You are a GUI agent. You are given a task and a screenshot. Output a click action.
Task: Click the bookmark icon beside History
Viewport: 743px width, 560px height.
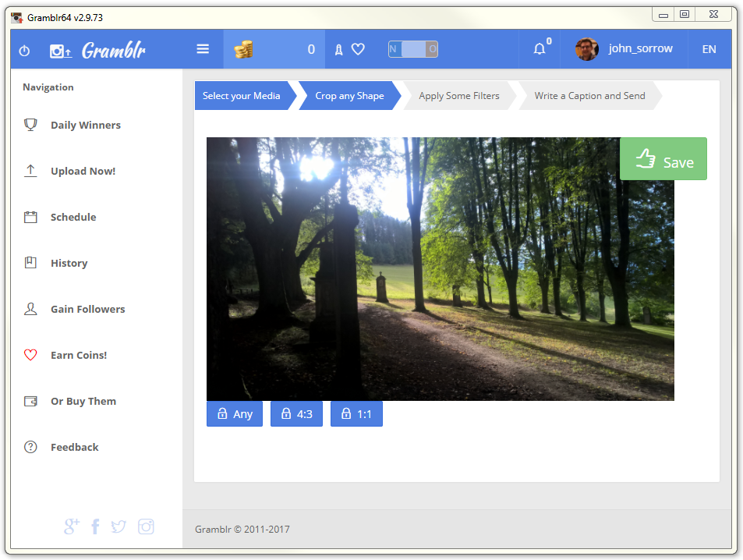30,263
